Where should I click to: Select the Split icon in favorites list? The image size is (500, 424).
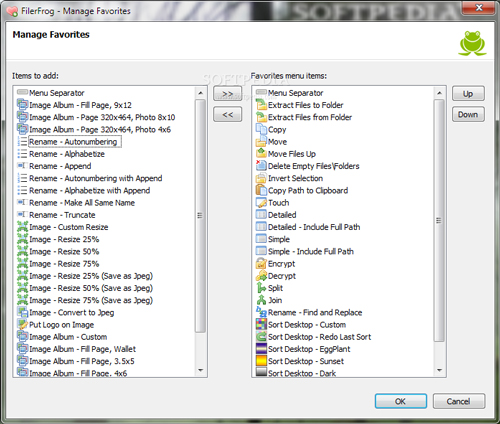coord(261,288)
